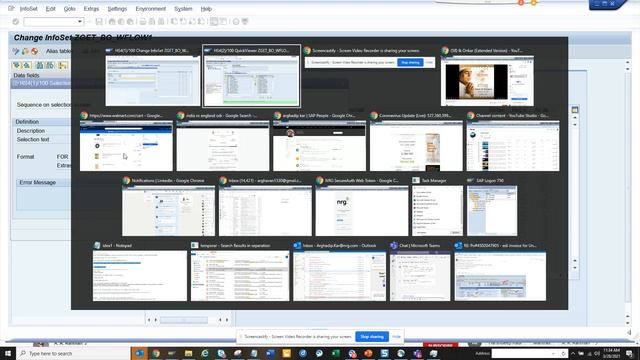Switch to the Microsoft Teams Chat thumbnail

(420, 272)
